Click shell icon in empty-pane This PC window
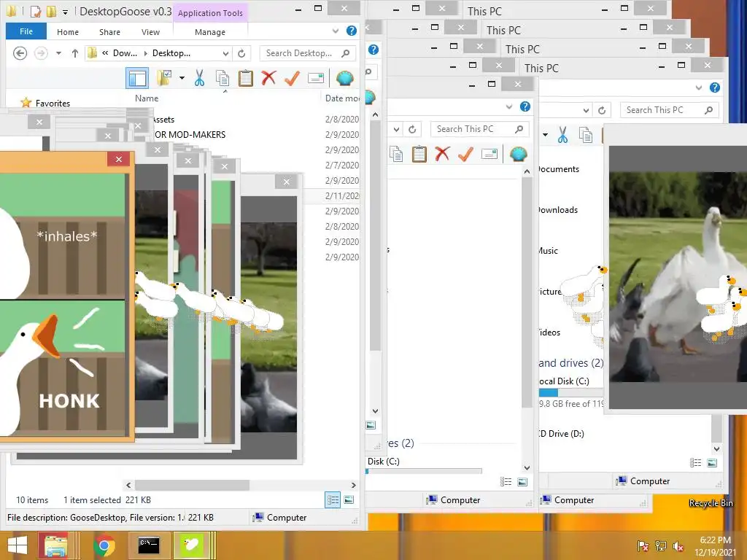Viewport: 747px width, 560px height. click(519, 155)
